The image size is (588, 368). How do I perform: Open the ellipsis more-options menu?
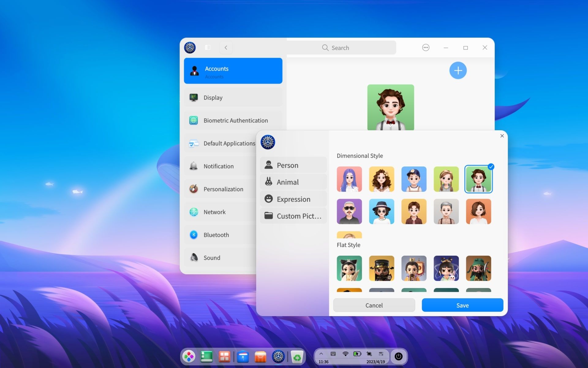tap(426, 48)
